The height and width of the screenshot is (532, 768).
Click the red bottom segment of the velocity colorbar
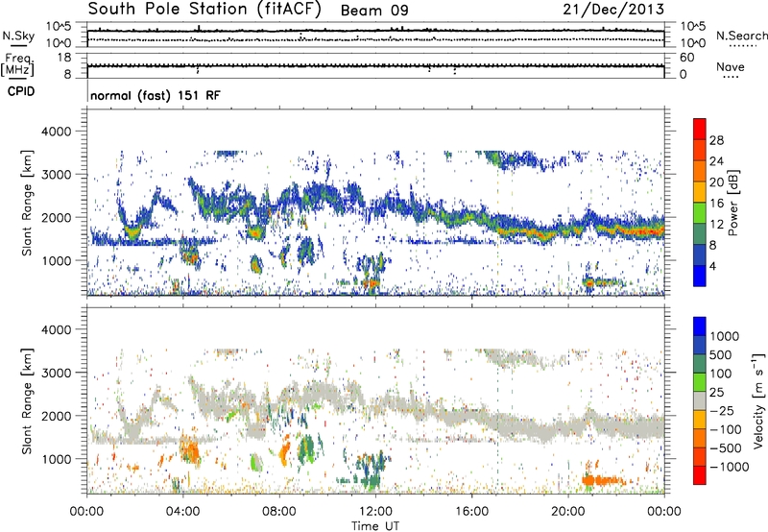point(700,475)
